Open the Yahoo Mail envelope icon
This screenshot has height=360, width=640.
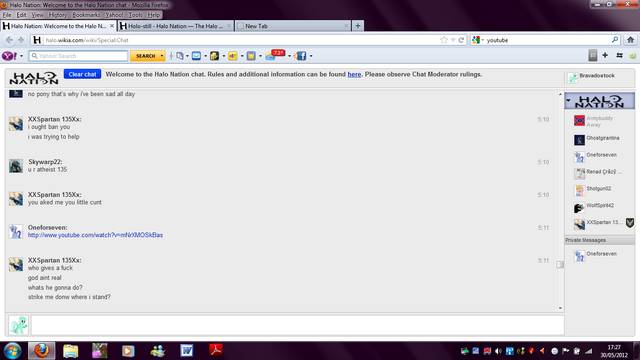pos(196,56)
